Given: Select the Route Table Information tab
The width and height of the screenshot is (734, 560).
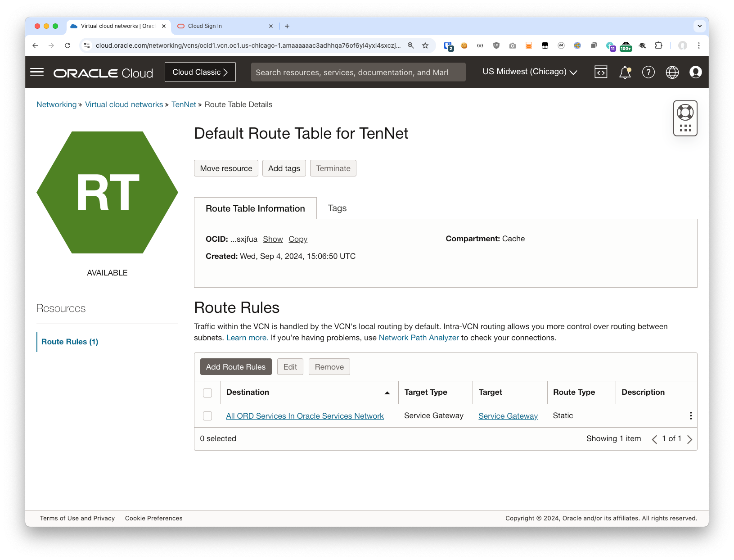Looking at the screenshot, I should click(x=255, y=208).
